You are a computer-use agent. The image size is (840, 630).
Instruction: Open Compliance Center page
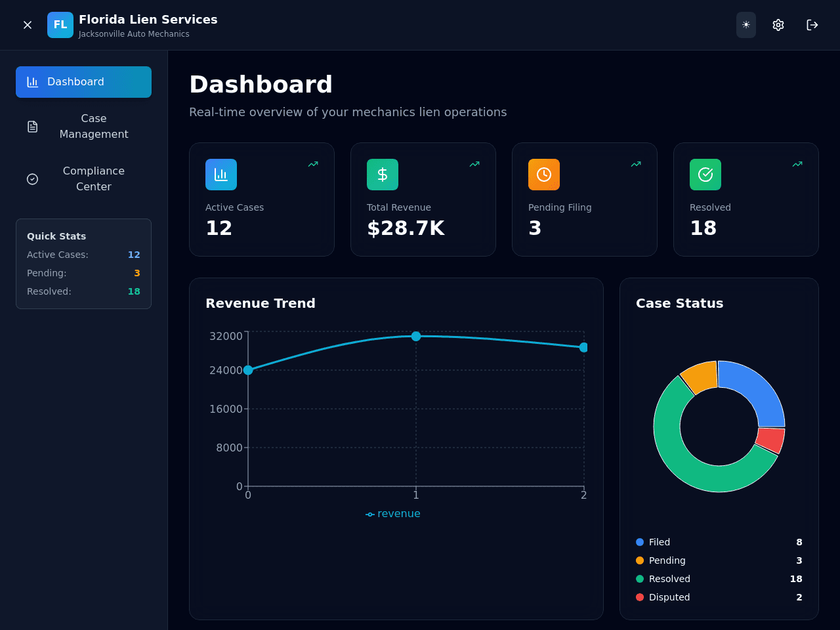(x=83, y=179)
